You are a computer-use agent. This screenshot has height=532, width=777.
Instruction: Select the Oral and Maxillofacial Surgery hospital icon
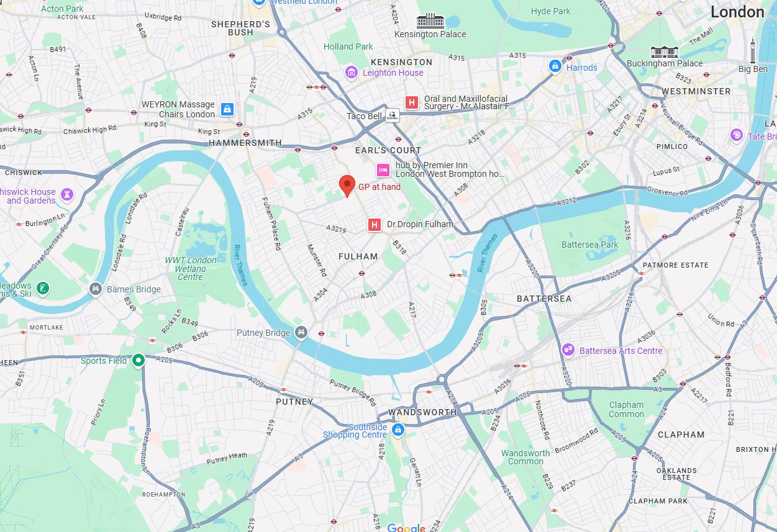pos(411,102)
